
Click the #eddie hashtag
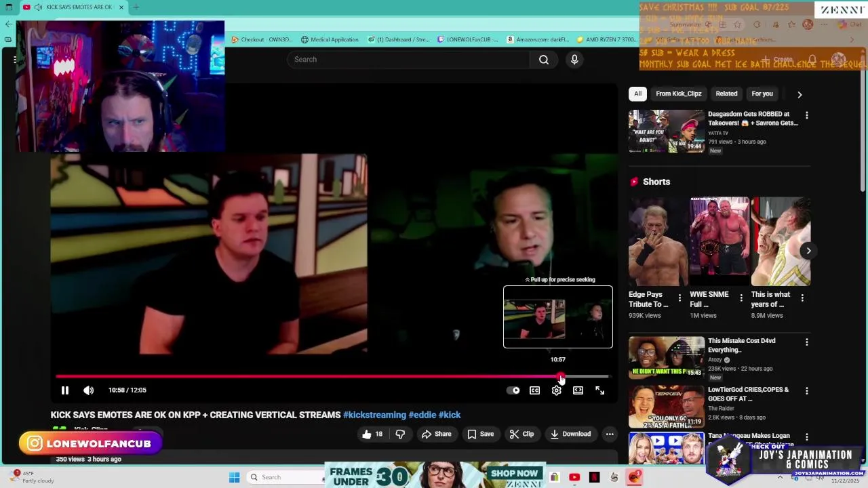pyautogui.click(x=422, y=415)
